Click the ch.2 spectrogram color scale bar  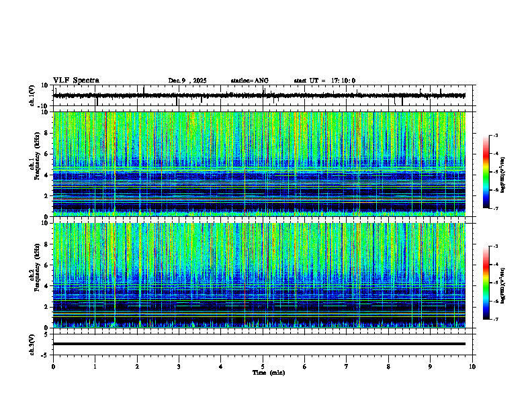(x=486, y=283)
